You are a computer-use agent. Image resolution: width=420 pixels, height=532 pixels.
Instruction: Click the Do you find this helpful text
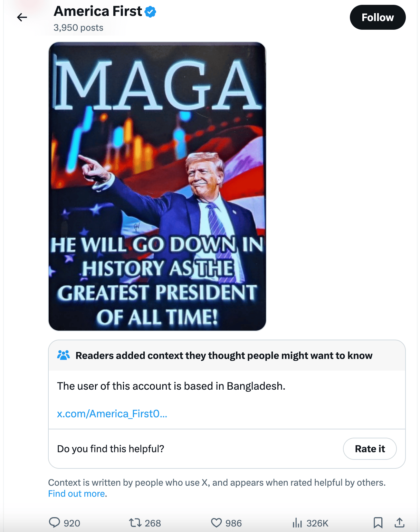tap(111, 449)
